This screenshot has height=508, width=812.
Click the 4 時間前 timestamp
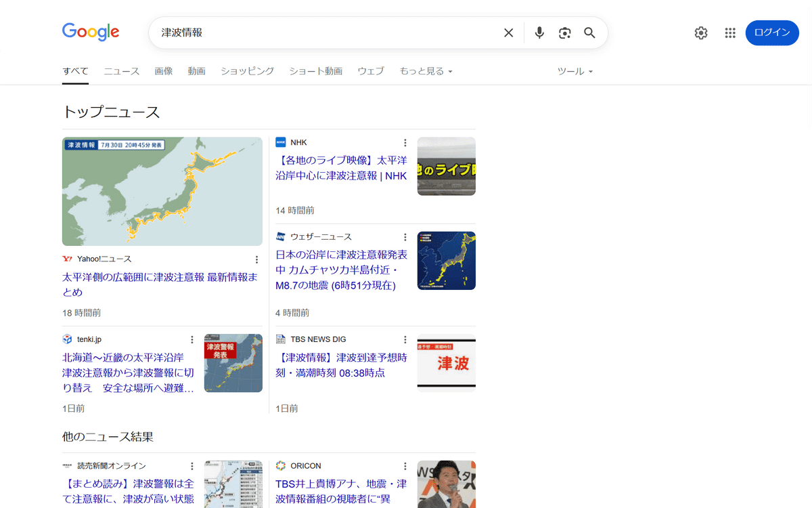(x=292, y=313)
